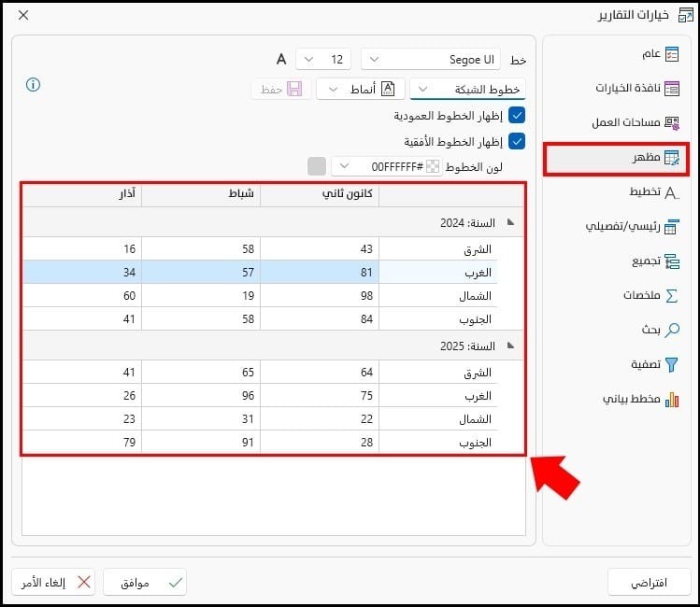The height and width of the screenshot is (607, 700).
Task: Toggle إظهار الخطوط الأفقية checkbox
Action: point(517,141)
